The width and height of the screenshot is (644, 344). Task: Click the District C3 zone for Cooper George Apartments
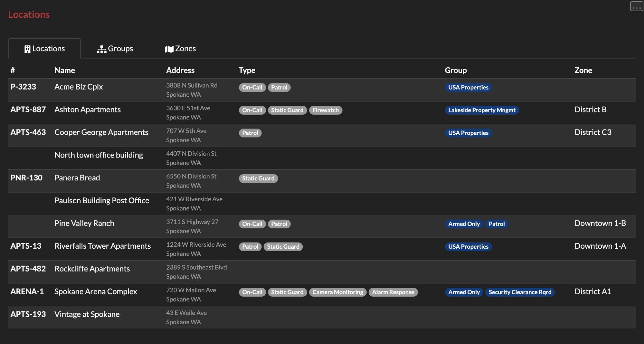click(x=593, y=132)
